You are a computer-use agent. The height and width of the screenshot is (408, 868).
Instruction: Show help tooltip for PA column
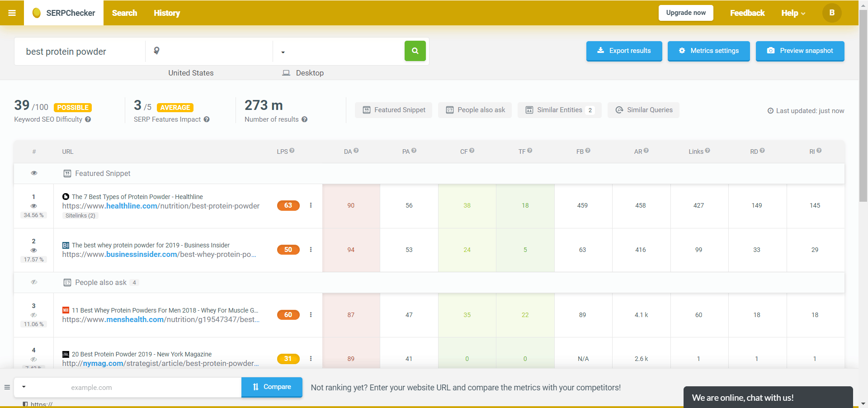click(414, 151)
